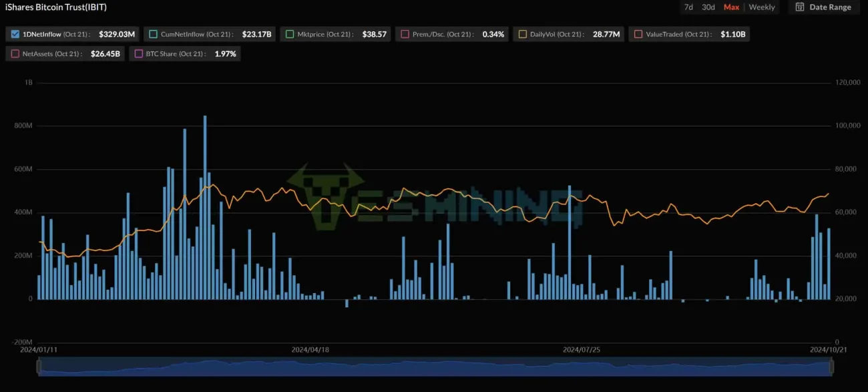Select the Max time range
The height and width of the screenshot is (392, 868).
click(x=731, y=7)
